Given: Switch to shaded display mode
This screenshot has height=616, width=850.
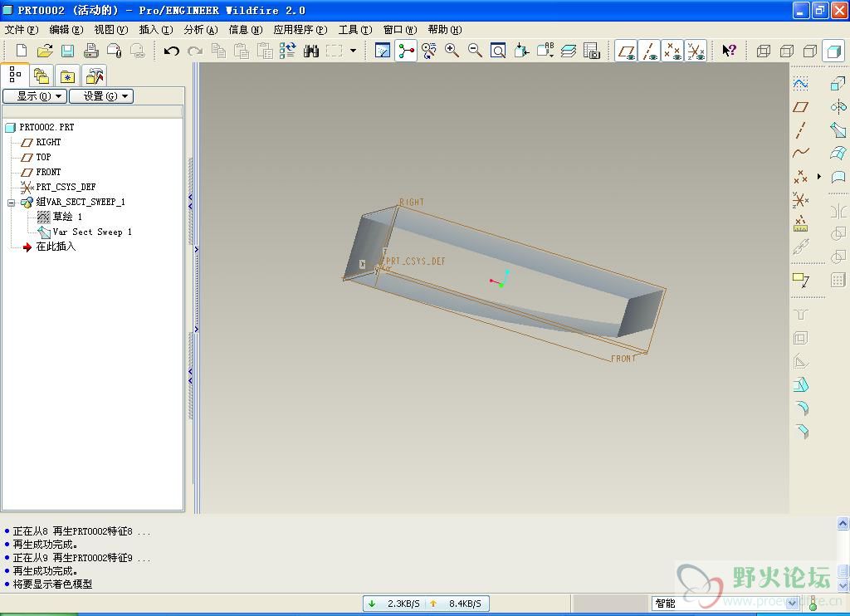Looking at the screenshot, I should click(833, 51).
